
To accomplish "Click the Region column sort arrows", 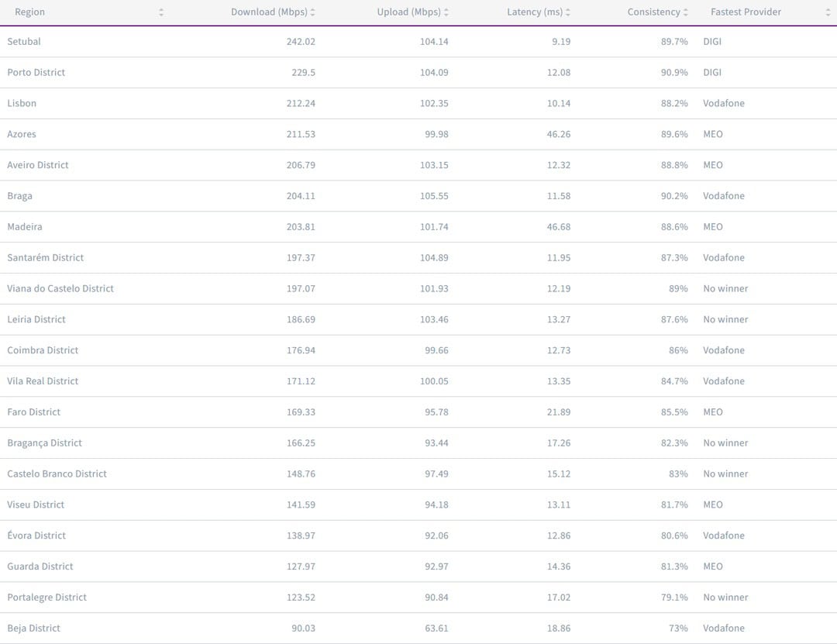I will (161, 12).
